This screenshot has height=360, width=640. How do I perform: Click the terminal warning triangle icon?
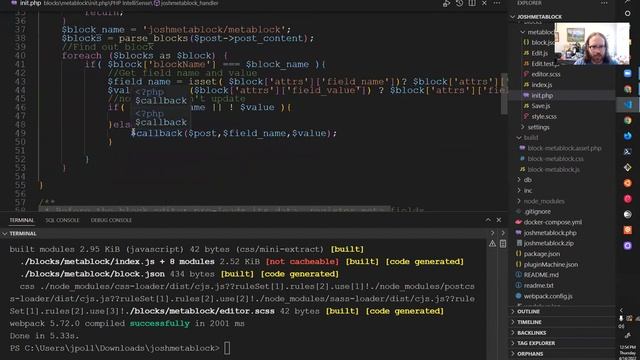click(x=492, y=244)
